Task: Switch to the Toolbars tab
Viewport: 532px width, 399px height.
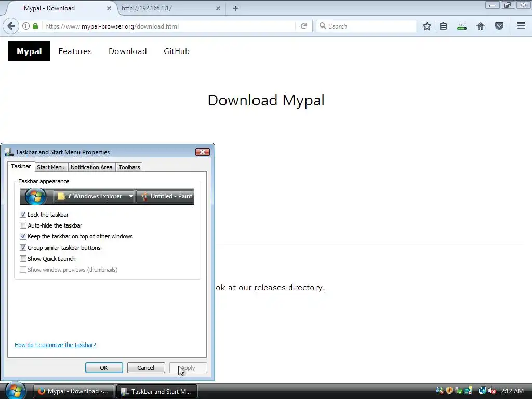Action: tap(129, 167)
